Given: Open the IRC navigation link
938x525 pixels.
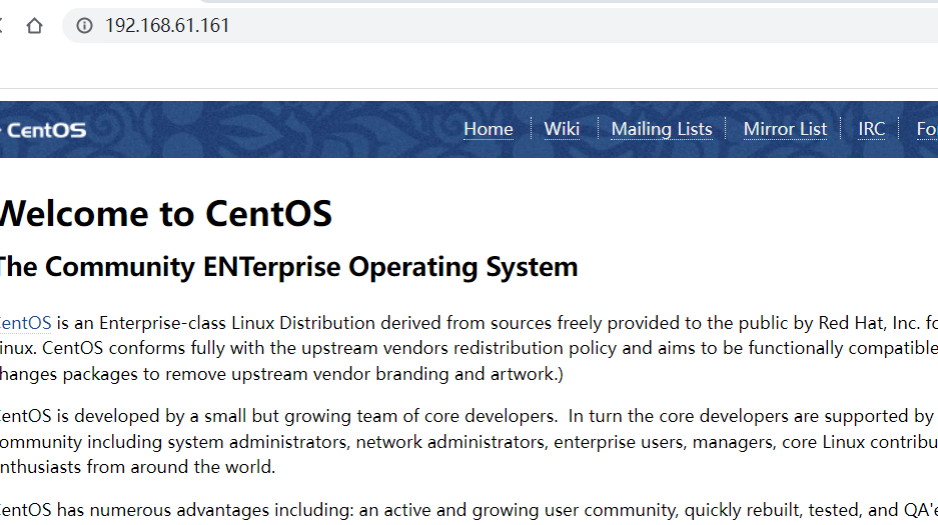Looking at the screenshot, I should click(x=871, y=129).
